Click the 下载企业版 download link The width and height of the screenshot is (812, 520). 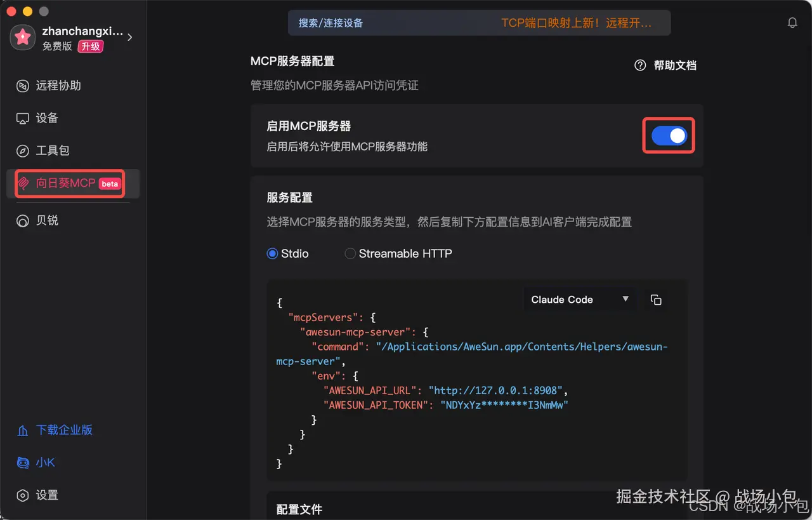(x=63, y=430)
